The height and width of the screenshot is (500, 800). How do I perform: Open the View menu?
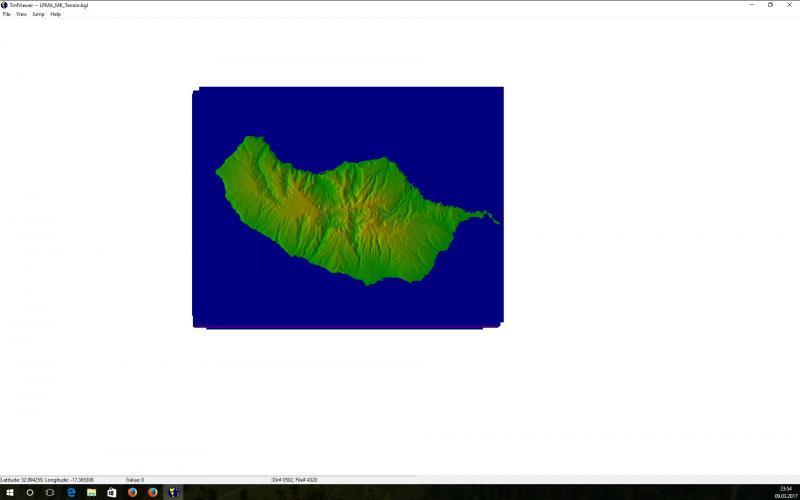pos(21,14)
